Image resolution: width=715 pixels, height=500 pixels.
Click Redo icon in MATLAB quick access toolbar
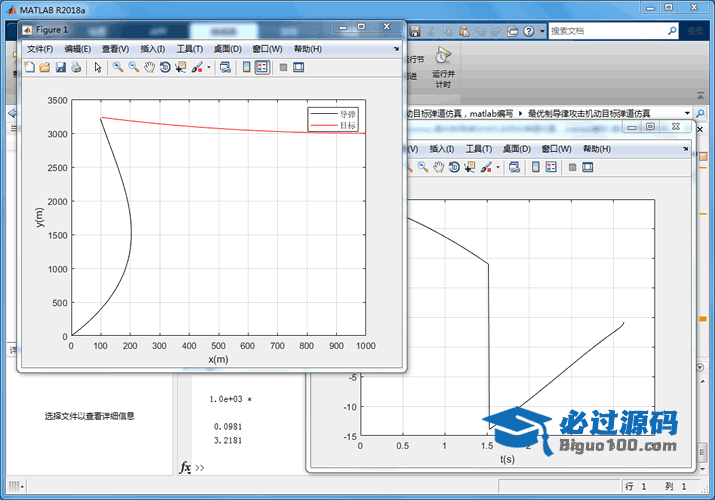click(496, 31)
